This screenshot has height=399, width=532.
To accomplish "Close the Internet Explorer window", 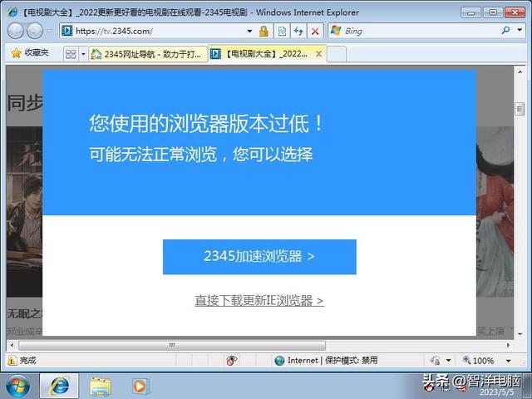I will [515, 12].
